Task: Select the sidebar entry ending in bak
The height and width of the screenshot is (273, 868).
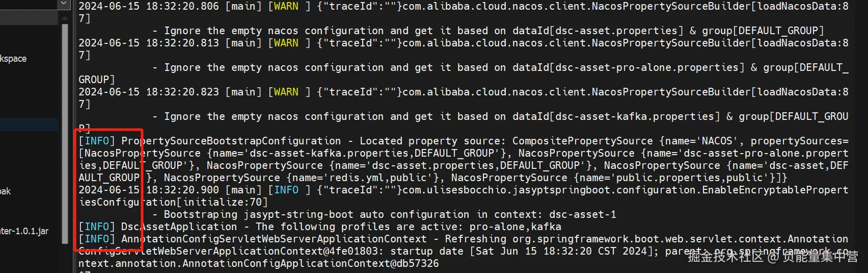Action: point(6,191)
